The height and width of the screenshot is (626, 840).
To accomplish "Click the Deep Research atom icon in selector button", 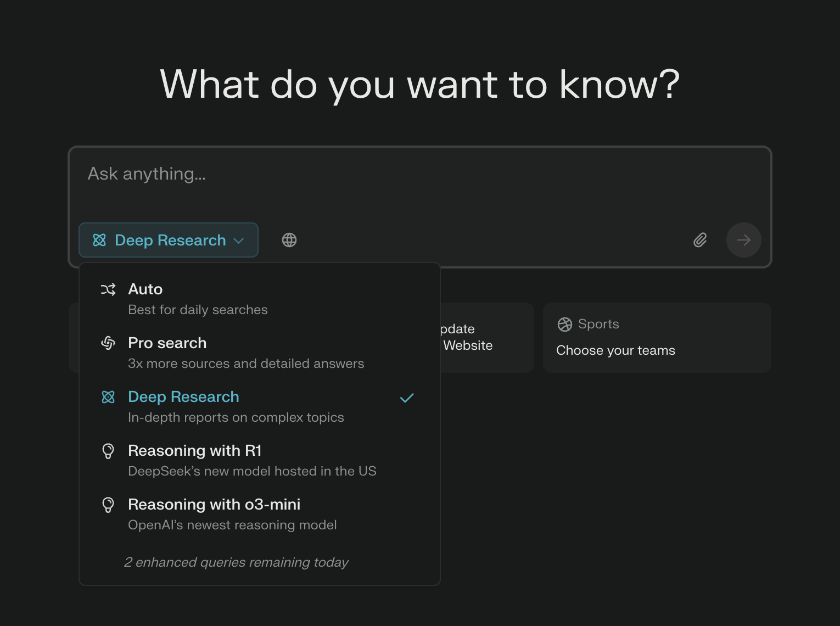I will (x=99, y=240).
